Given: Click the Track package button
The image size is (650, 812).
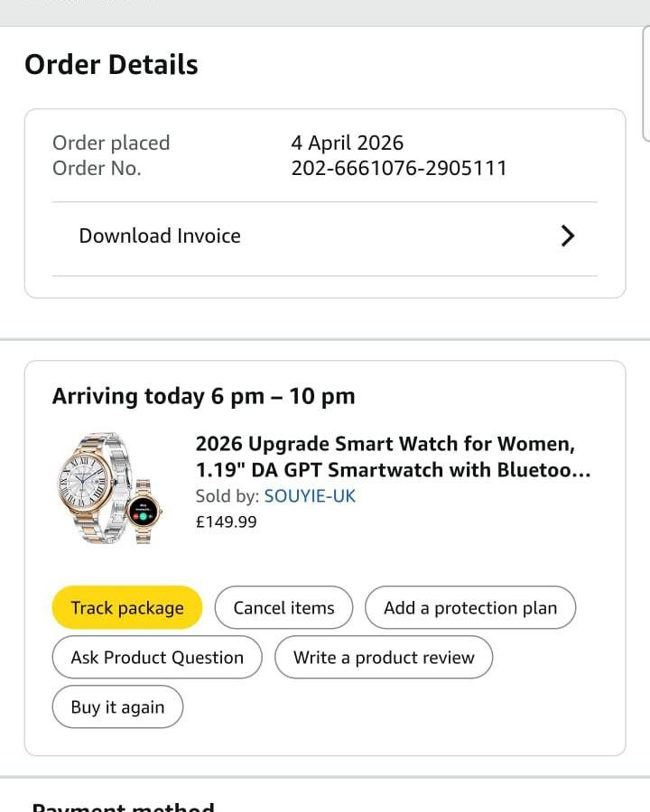Looking at the screenshot, I should click(x=127, y=607).
